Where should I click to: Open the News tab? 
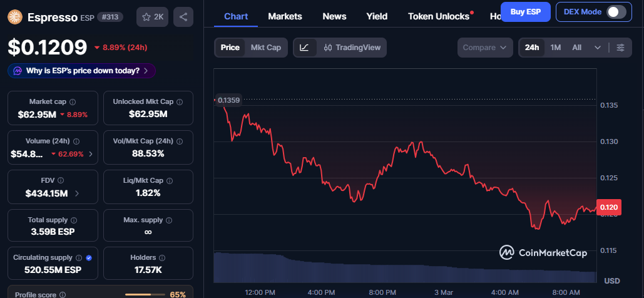[334, 16]
